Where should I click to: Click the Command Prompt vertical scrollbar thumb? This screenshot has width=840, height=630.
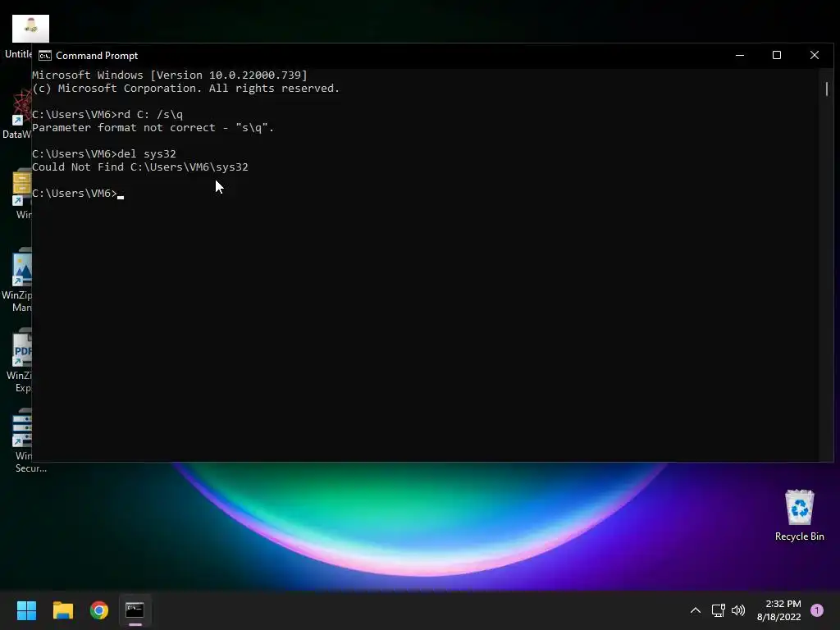[x=827, y=89]
